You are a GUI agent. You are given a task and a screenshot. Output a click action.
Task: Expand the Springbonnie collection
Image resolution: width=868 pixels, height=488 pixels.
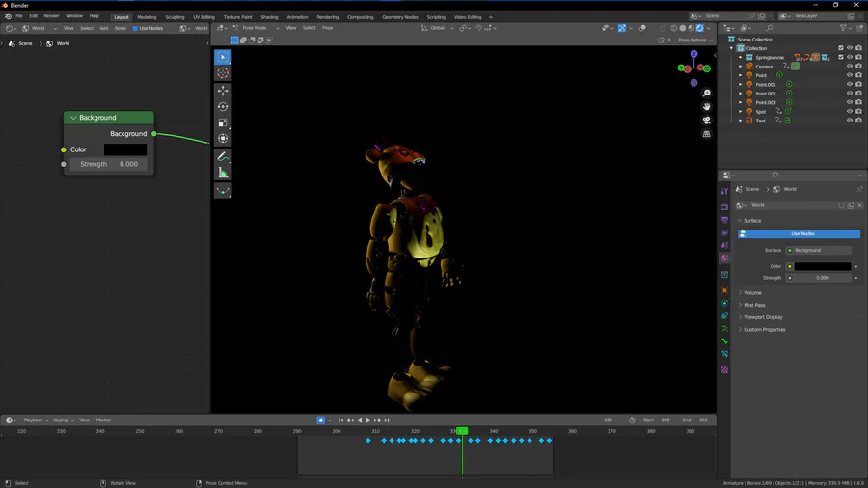click(740, 57)
